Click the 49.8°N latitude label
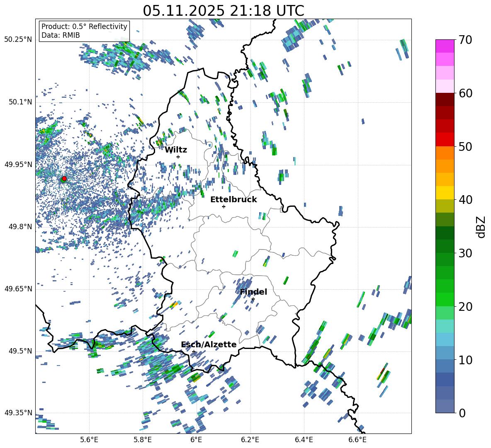Image resolution: width=491 pixels, height=448 pixels. 20,227
